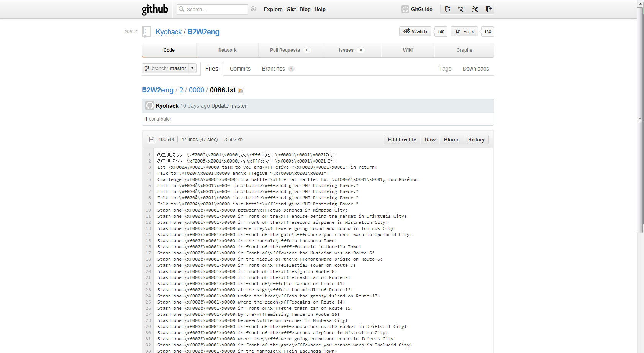Click the line mentioning Undella Town

tap(259, 247)
